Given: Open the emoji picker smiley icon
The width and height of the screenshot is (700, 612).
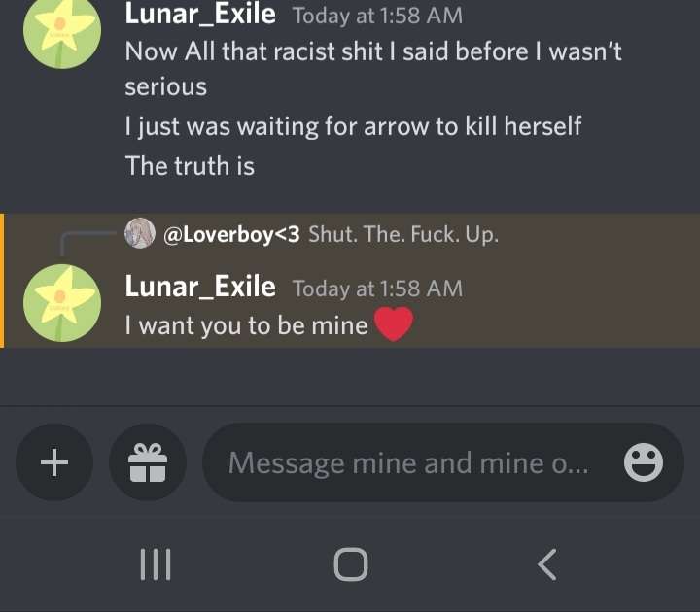Looking at the screenshot, I should click(x=644, y=462).
